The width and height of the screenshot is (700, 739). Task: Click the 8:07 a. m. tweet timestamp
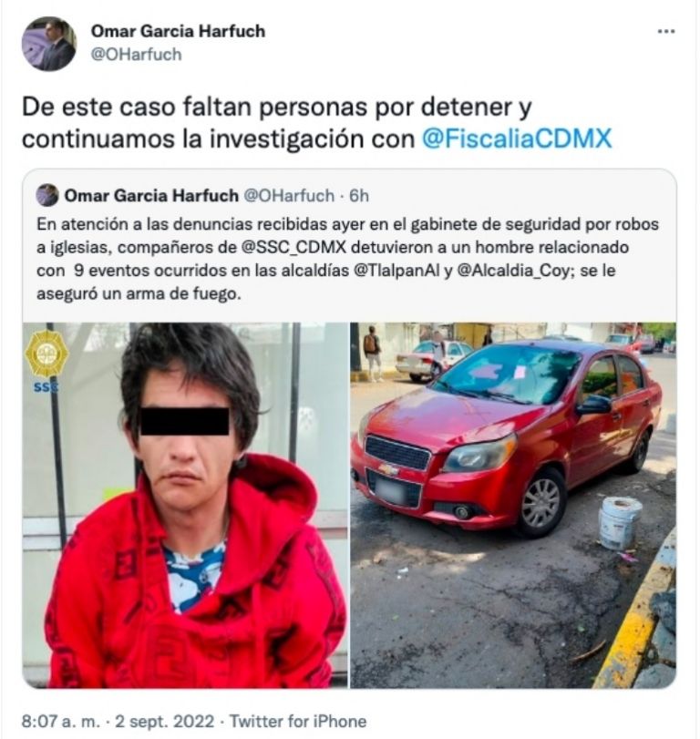61,721
